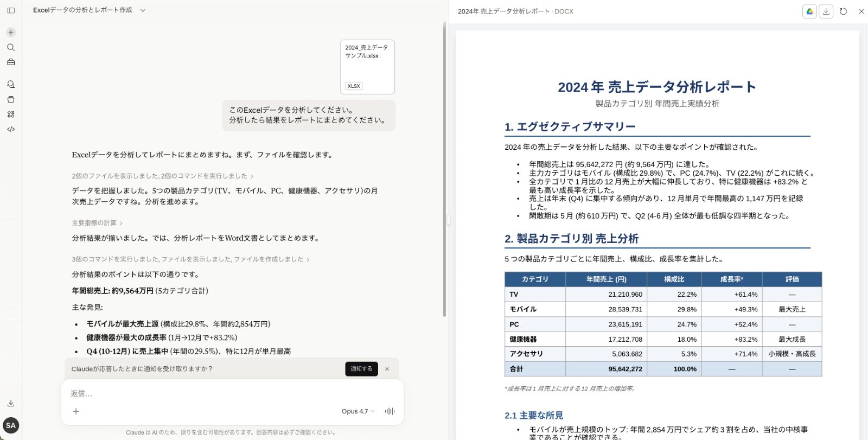Click the 'TV' row label in table

click(x=514, y=295)
